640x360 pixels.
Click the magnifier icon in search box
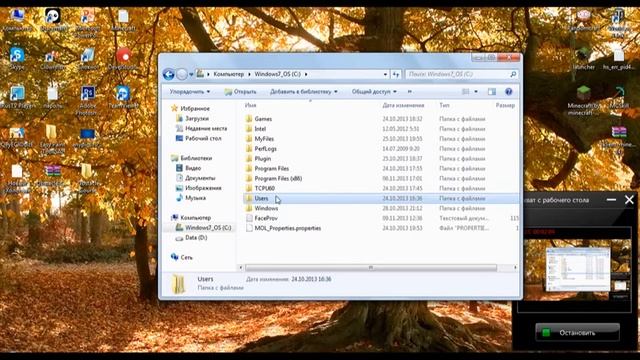513,74
